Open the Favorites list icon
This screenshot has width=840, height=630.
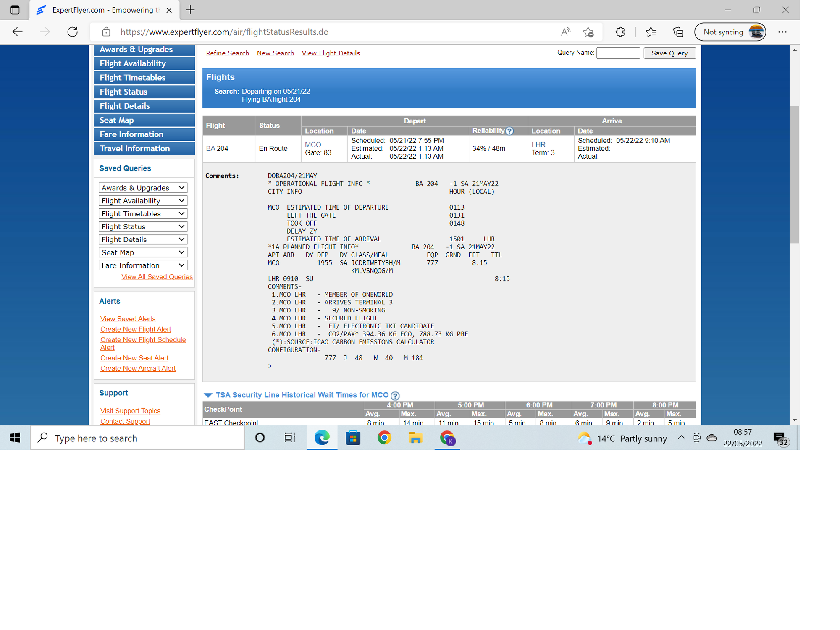(x=651, y=32)
